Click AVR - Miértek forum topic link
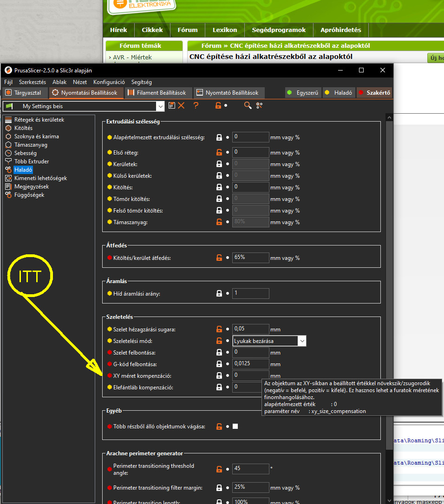The height and width of the screenshot is (504, 444). [132, 57]
